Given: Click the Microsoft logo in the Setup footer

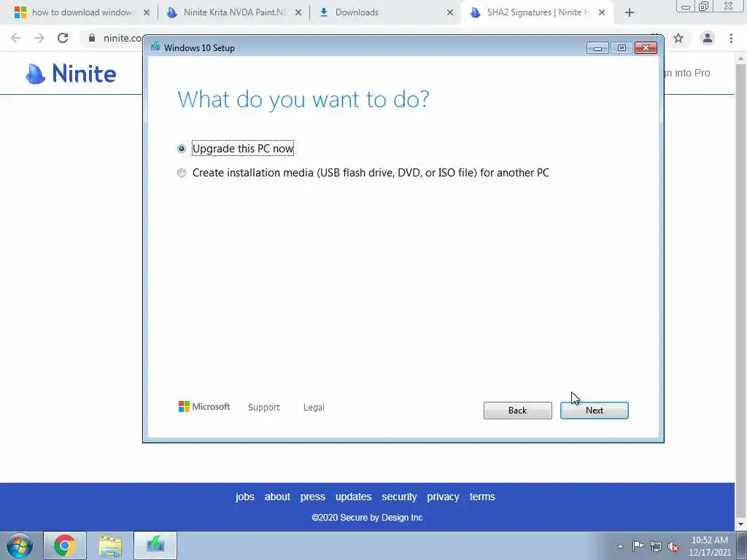Looking at the screenshot, I should (204, 407).
